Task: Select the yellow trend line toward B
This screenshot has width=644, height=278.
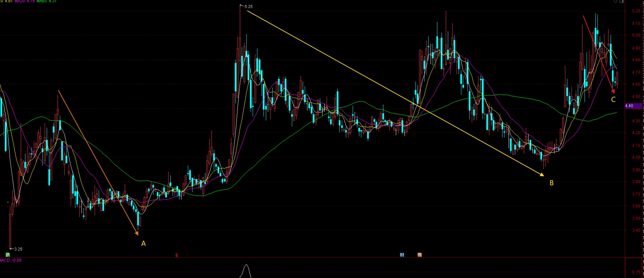Action: (395, 93)
